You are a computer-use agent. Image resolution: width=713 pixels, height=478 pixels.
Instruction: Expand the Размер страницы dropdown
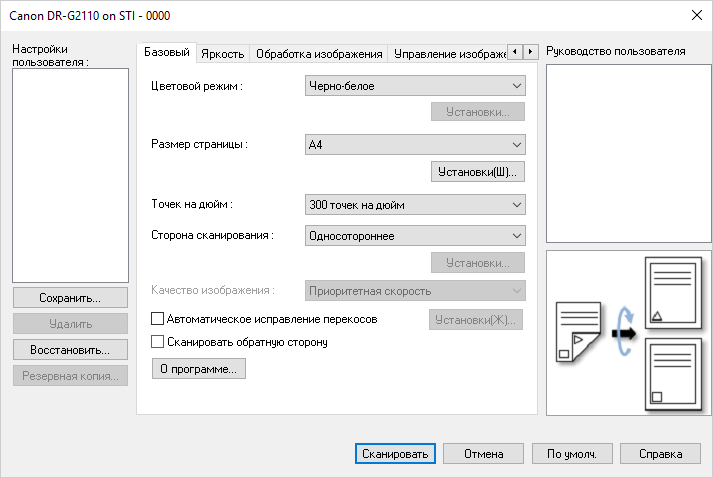click(x=415, y=145)
